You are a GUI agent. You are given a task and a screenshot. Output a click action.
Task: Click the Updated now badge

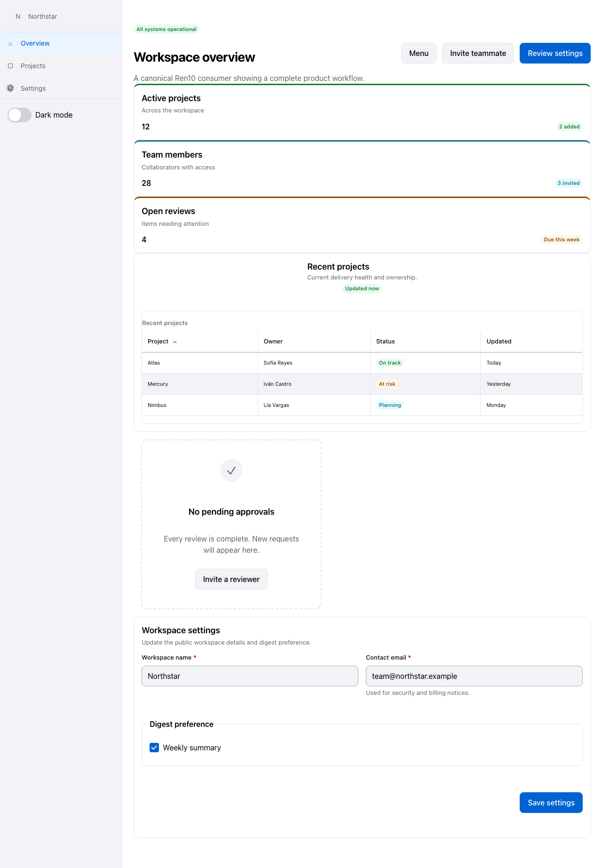[362, 288]
